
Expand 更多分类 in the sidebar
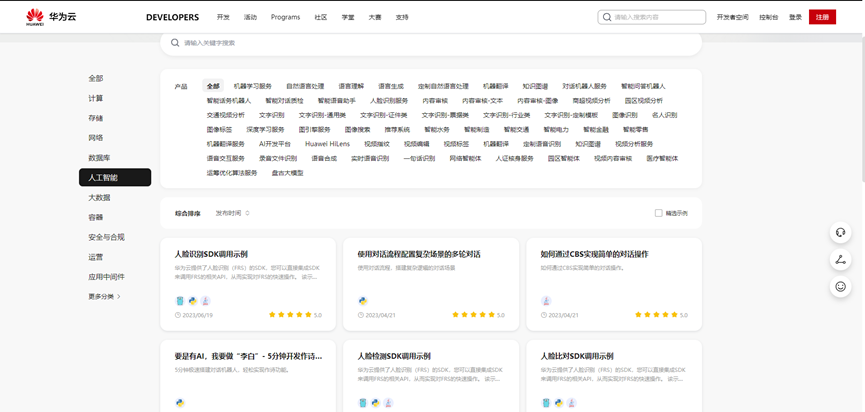pyautogui.click(x=104, y=296)
